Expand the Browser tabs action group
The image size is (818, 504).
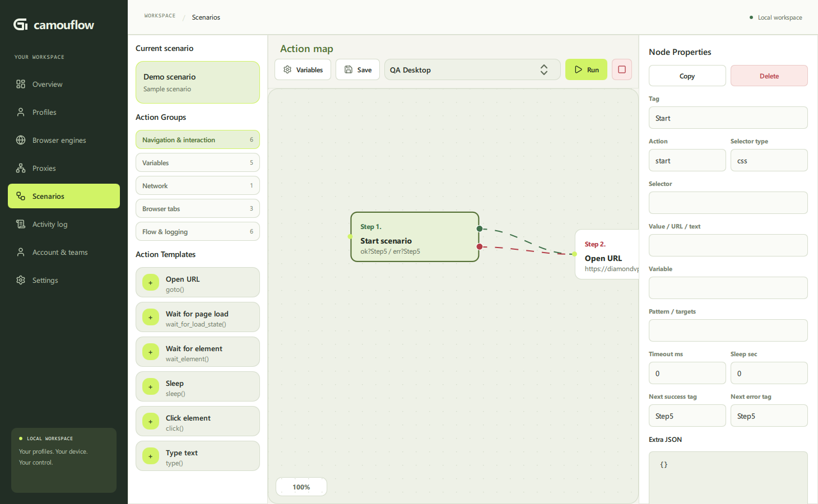click(197, 208)
